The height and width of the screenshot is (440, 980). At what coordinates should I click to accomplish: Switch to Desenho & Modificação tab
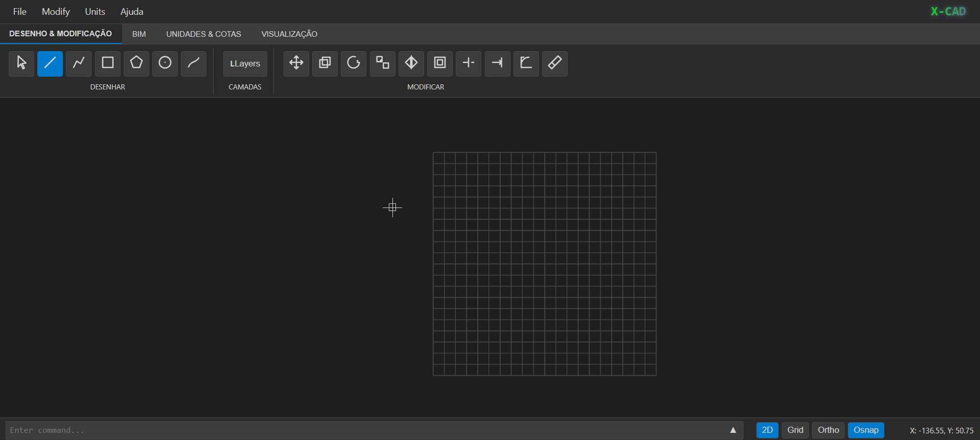[x=61, y=34]
